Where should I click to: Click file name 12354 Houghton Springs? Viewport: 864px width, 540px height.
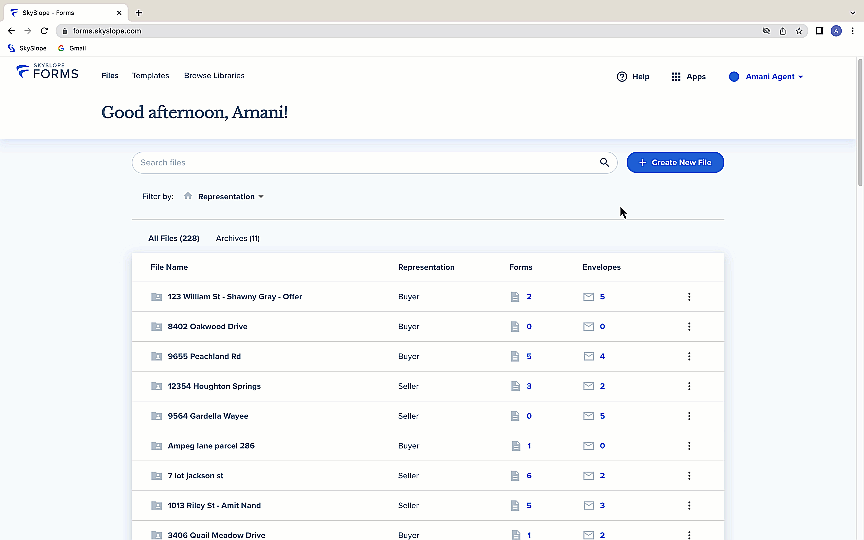click(x=214, y=386)
